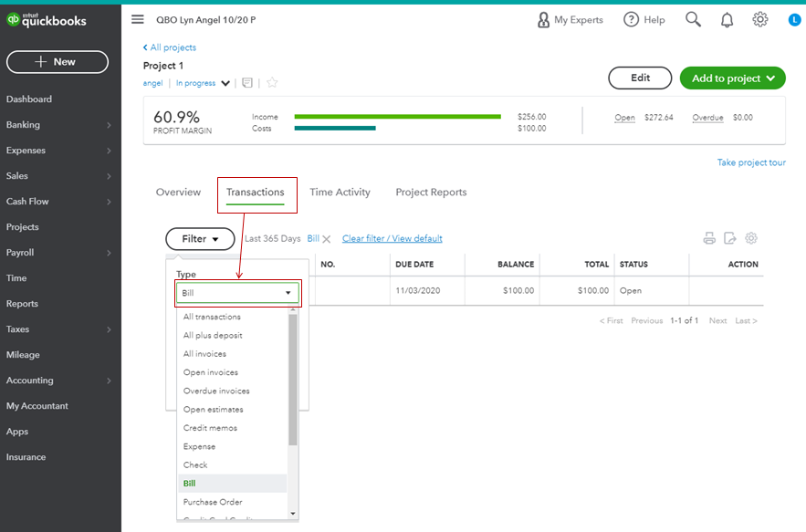The image size is (806, 532).
Task: Switch to the Overview tab
Action: point(178,193)
